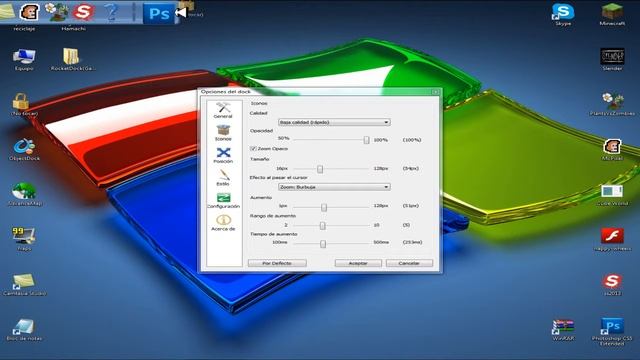Switch to the Posición section
The image size is (640, 360).
tap(223, 156)
